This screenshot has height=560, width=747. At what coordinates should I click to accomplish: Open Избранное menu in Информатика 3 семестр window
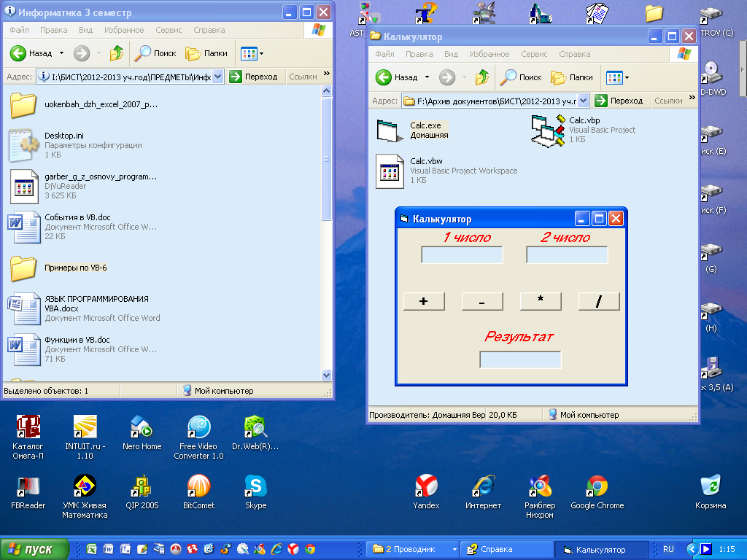pos(124,30)
